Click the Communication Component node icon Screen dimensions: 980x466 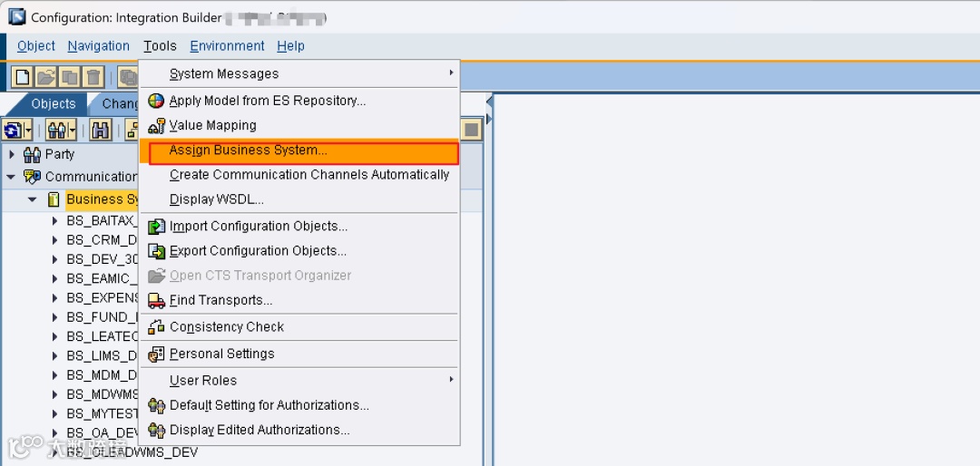(32, 177)
